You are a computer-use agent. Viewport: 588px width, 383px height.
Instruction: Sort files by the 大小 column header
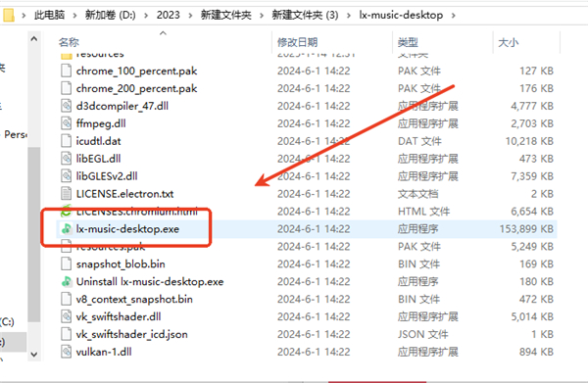tap(508, 42)
